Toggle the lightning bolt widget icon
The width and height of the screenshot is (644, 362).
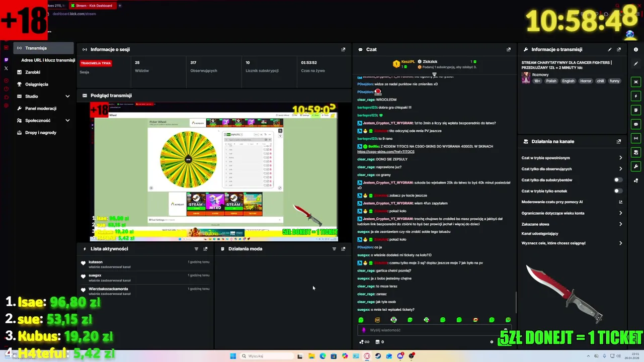tap(636, 96)
